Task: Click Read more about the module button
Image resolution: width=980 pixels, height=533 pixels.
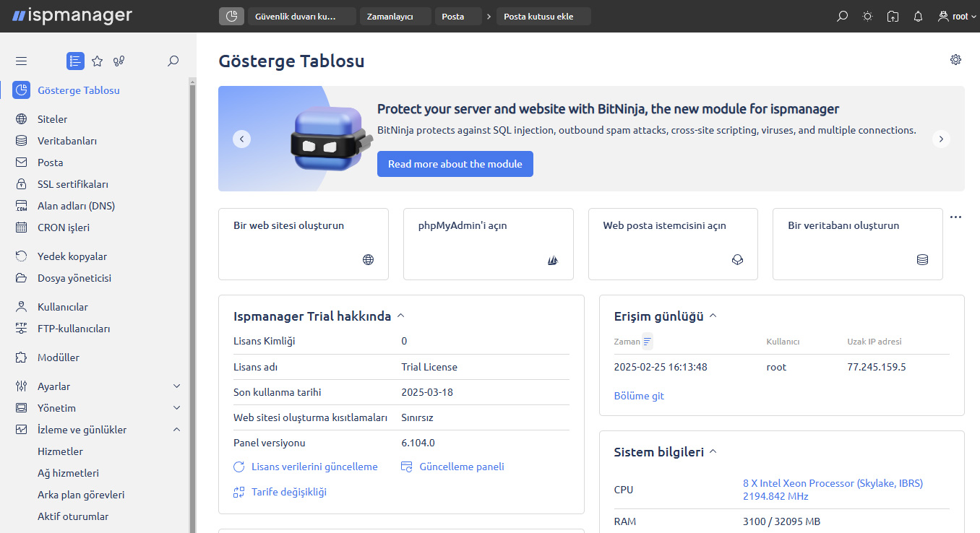Action: [455, 164]
